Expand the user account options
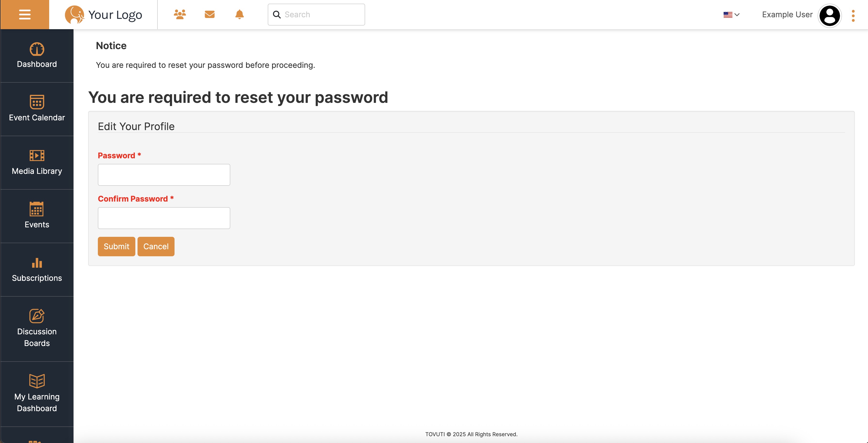The height and width of the screenshot is (443, 868). [x=787, y=15]
